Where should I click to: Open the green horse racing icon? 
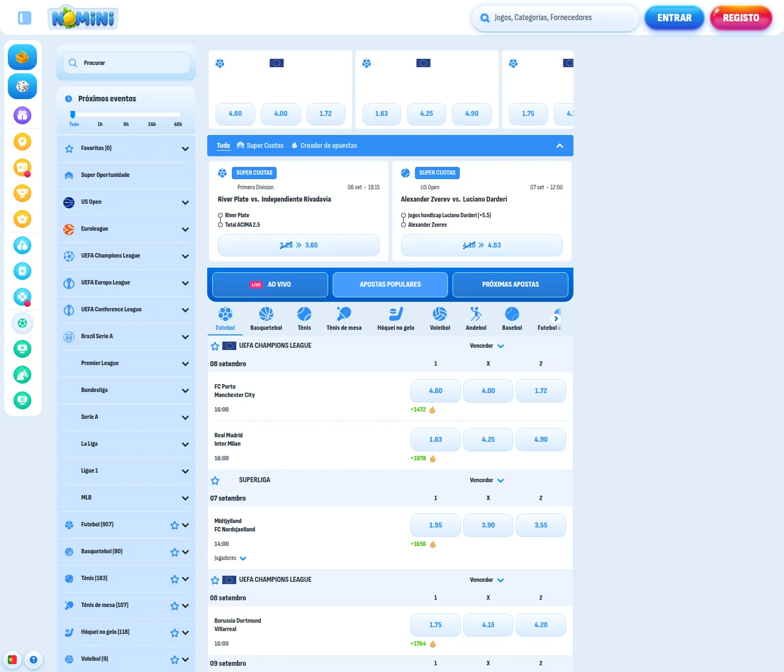point(22,375)
